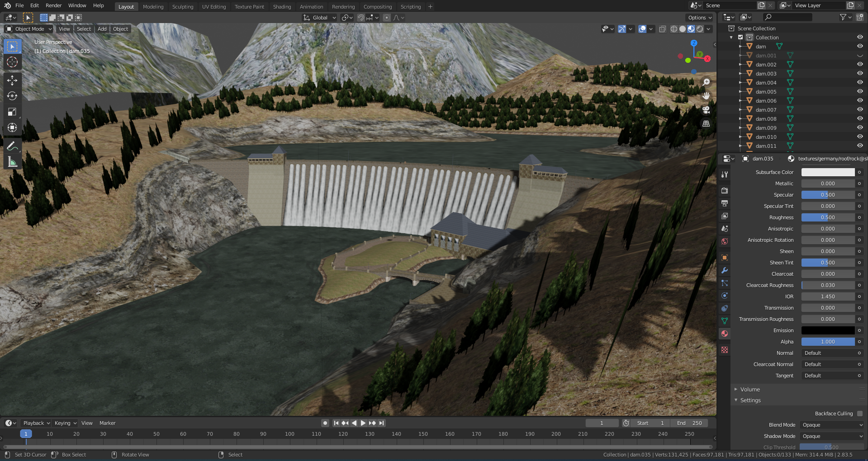Image resolution: width=868 pixels, height=461 pixels.
Task: Add a new workspace with plus button
Action: [430, 7]
